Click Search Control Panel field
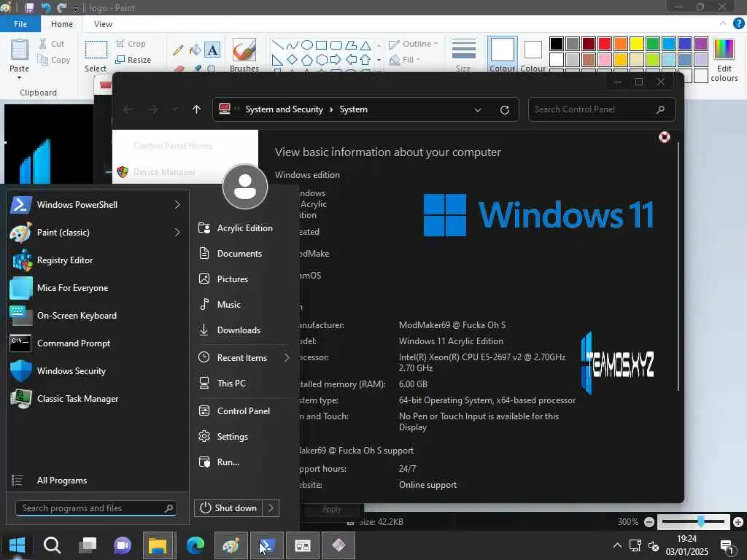Viewport: 747px width, 560px height. pos(601,109)
